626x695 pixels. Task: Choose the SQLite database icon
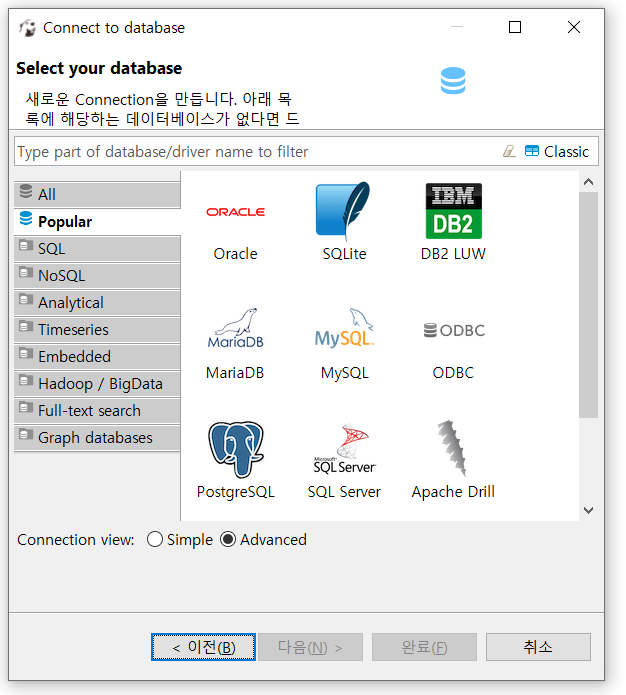343,210
